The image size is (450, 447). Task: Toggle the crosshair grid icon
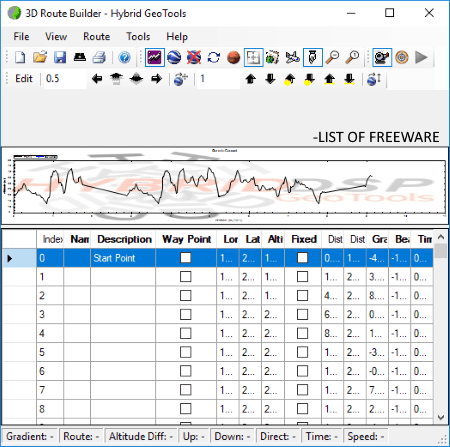253,57
